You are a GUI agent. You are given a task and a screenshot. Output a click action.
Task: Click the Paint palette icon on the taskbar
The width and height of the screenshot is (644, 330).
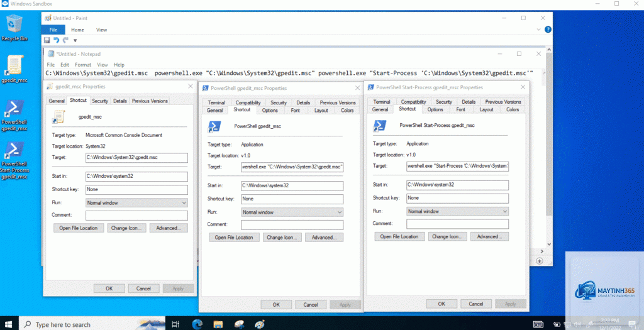click(260, 324)
